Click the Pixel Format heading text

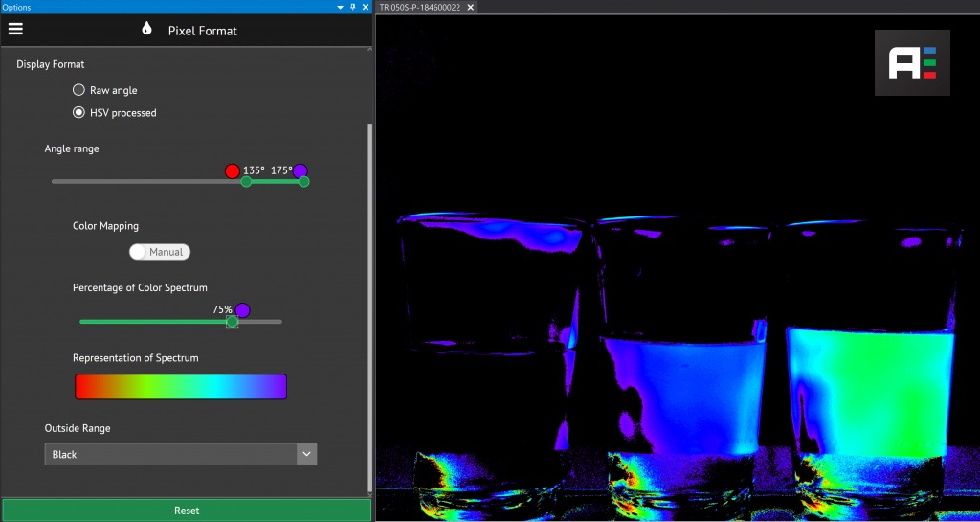(203, 31)
